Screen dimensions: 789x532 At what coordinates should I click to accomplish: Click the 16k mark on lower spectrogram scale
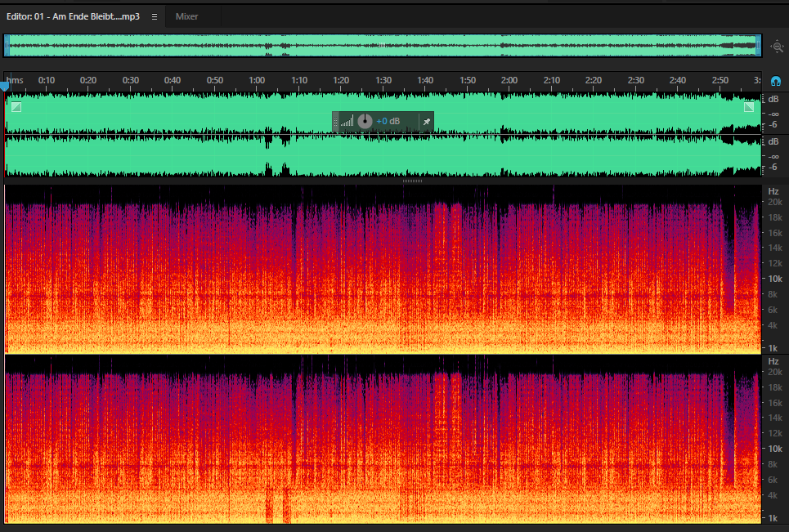[x=775, y=403]
